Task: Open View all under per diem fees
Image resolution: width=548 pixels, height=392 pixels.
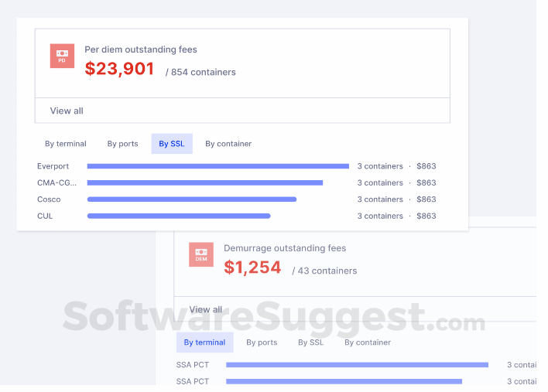Action: pos(67,111)
